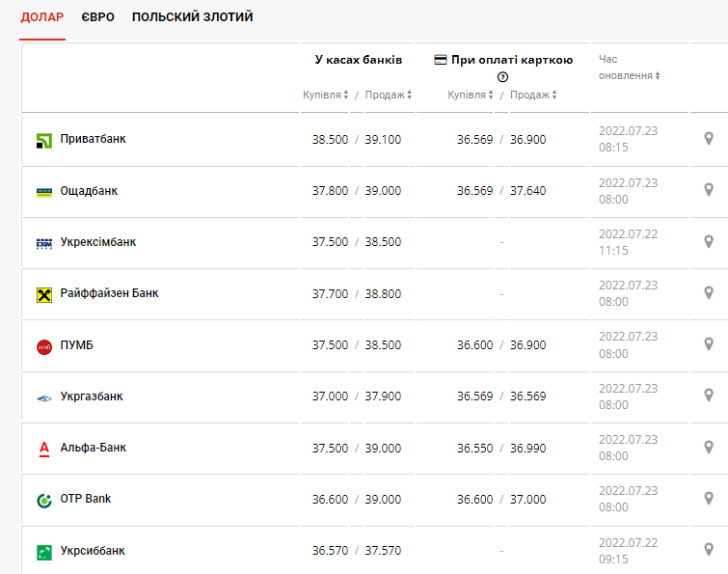This screenshot has height=574, width=728.
Task: Click the Райффайзен Банк logo icon
Action: click(x=44, y=294)
